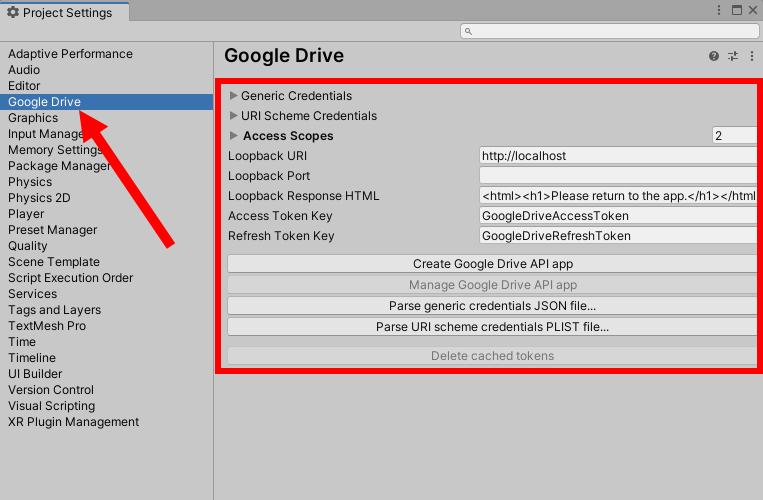
Task: Open Google Drive settings kebab menu
Action: (752, 56)
